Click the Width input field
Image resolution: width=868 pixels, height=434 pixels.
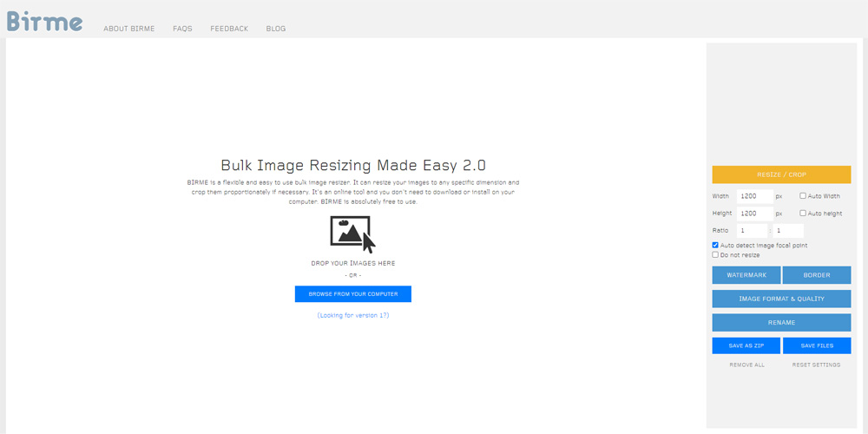point(754,196)
